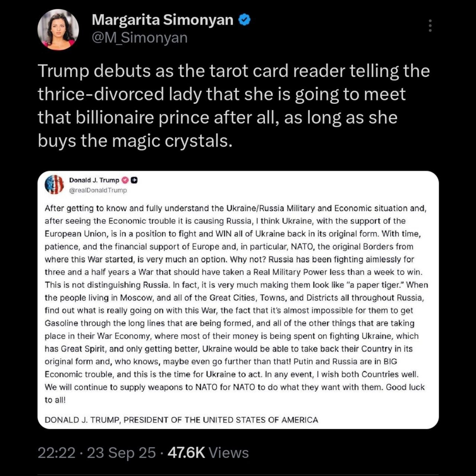476x476 pixels.
Task: Click "Good luck to all!" in the quoted post
Action: point(405,387)
